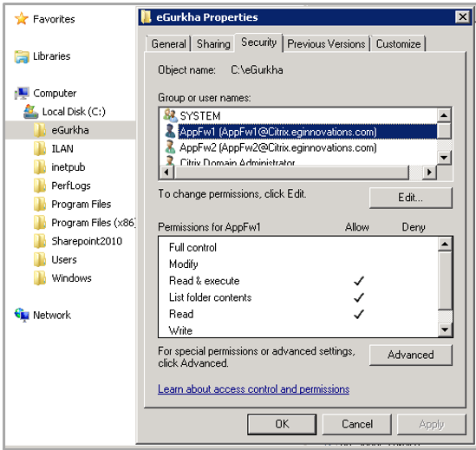Viewport: 476px width, 450px height.
Task: Switch to the General tab
Action: 168,44
